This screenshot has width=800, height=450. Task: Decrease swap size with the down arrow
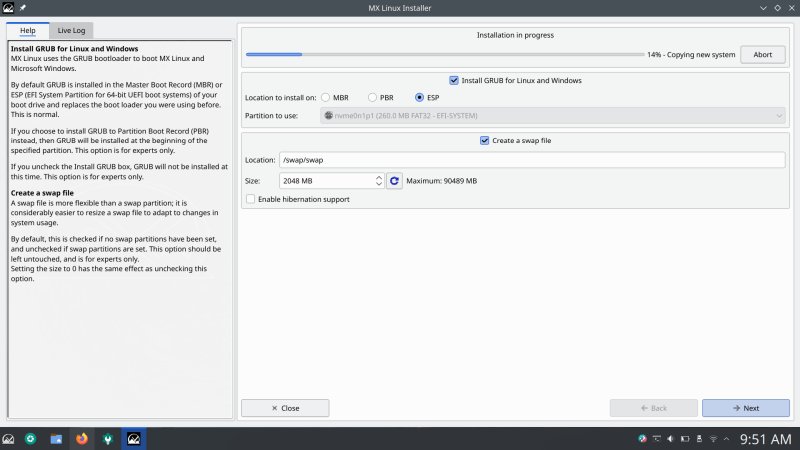coord(379,184)
